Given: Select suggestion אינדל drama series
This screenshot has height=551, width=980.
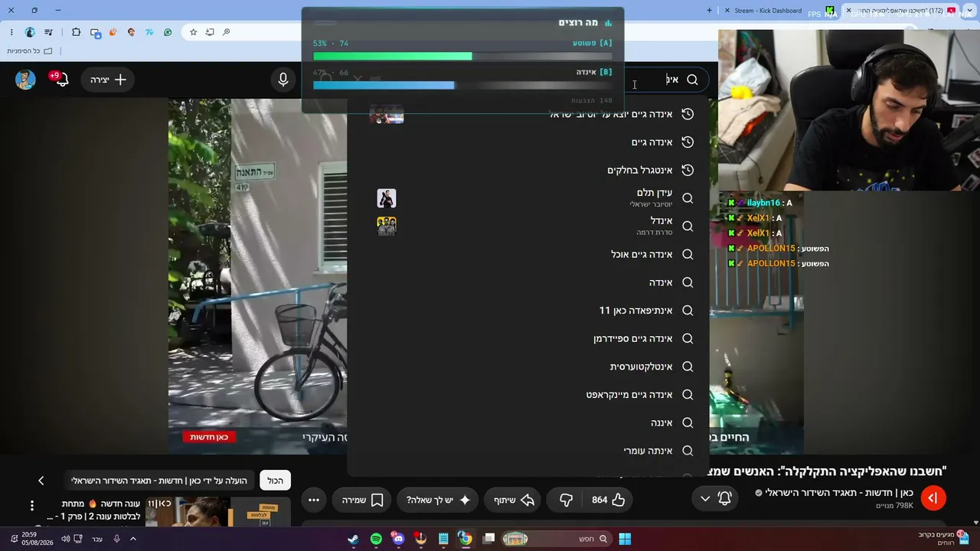Looking at the screenshot, I should 528,226.
